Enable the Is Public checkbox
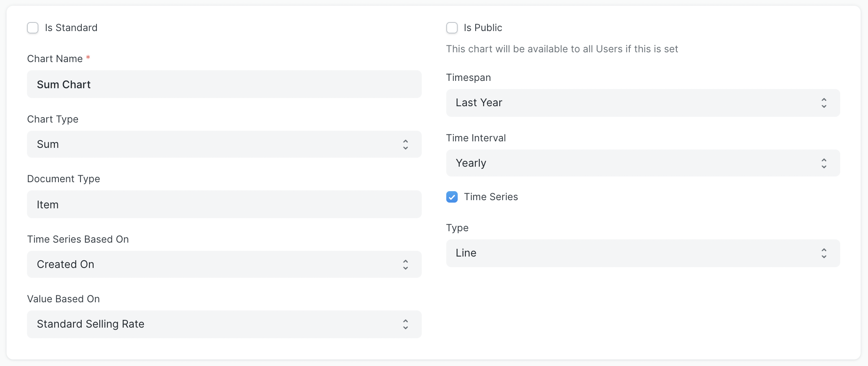This screenshot has height=366, width=868. [452, 27]
